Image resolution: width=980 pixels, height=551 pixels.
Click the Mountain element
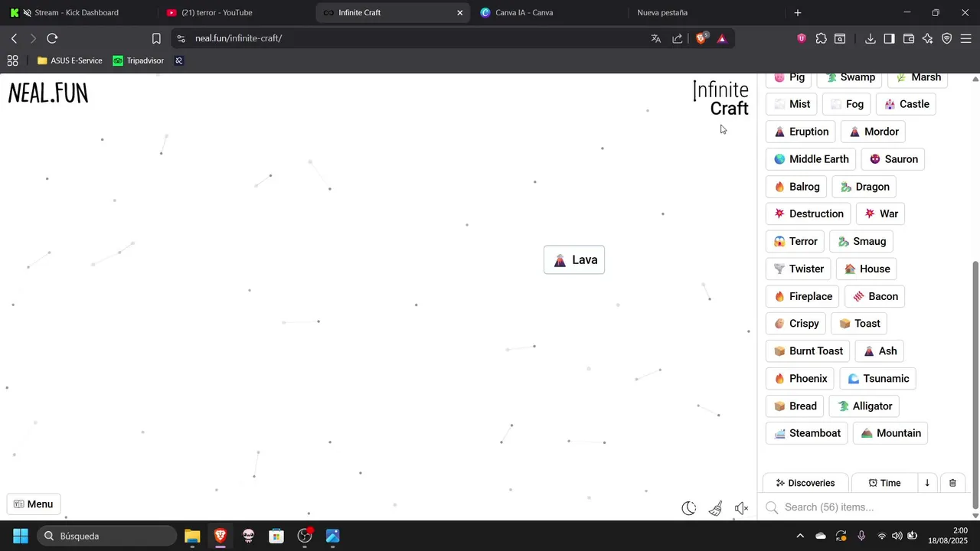click(x=891, y=433)
